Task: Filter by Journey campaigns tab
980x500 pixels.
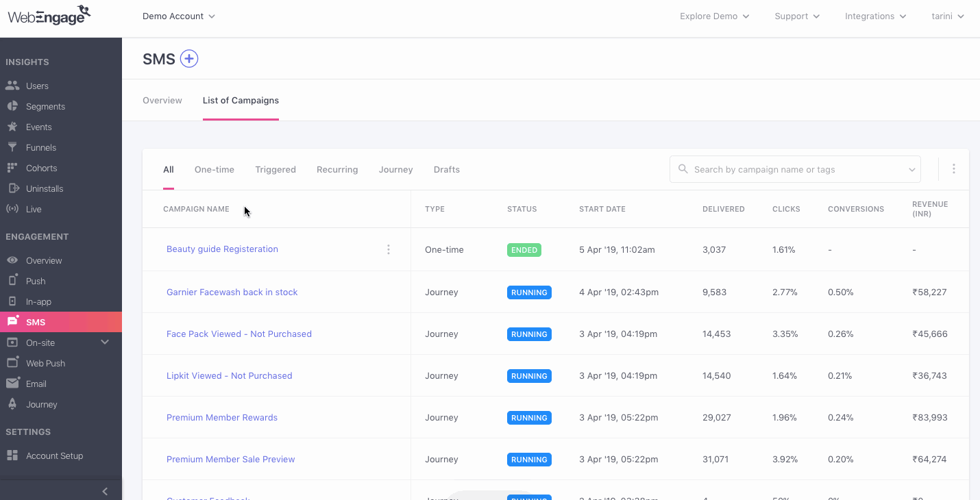Action: (395, 169)
